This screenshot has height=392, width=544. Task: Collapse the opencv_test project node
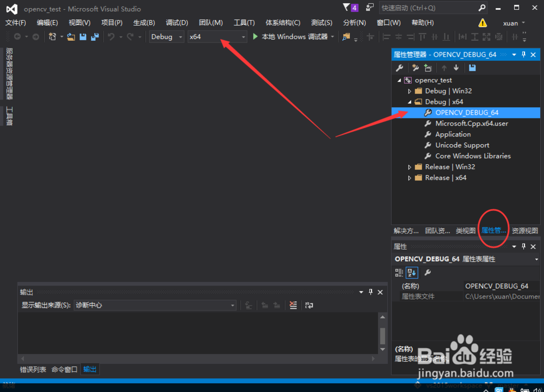pos(399,80)
